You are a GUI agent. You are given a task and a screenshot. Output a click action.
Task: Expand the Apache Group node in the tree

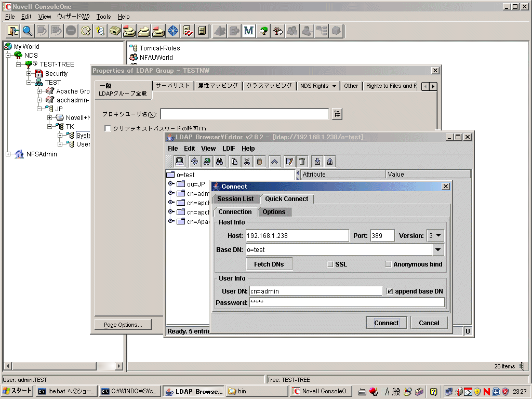[x=39, y=91]
